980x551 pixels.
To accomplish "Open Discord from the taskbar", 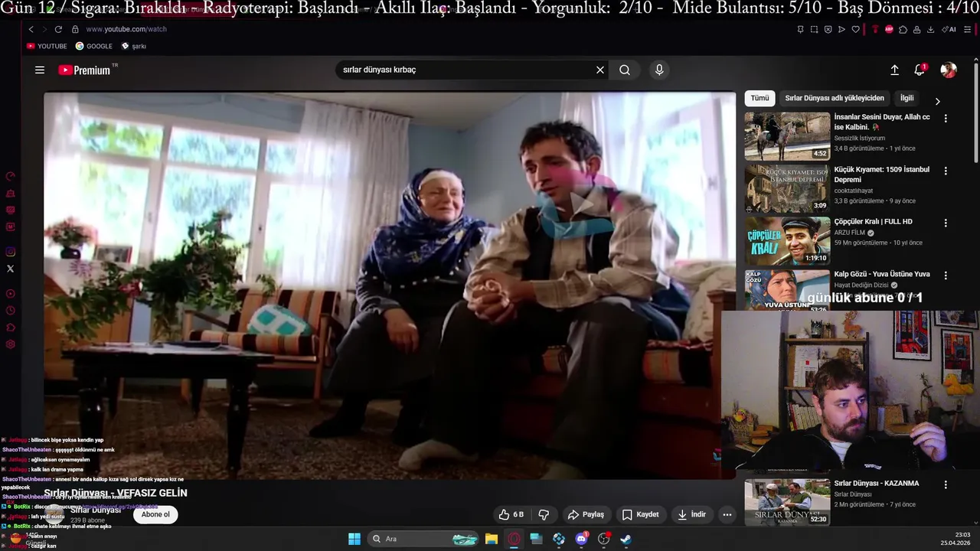I will pyautogui.click(x=581, y=539).
